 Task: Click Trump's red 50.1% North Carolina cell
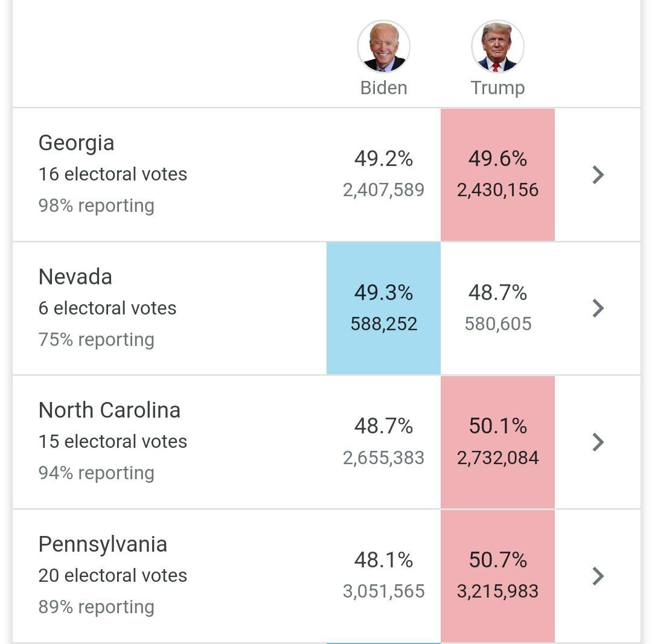pos(497,442)
